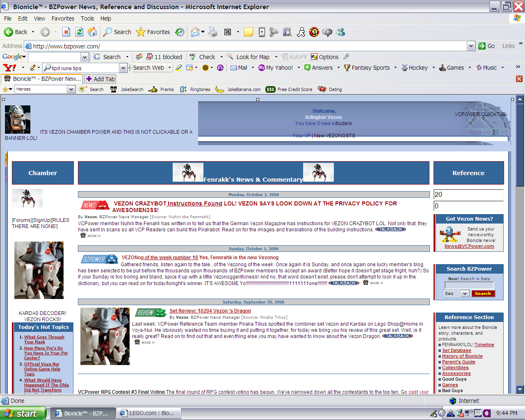Open the Messenger icon in the toolbar
This screenshot has width=525, height=420.
click(x=340, y=32)
